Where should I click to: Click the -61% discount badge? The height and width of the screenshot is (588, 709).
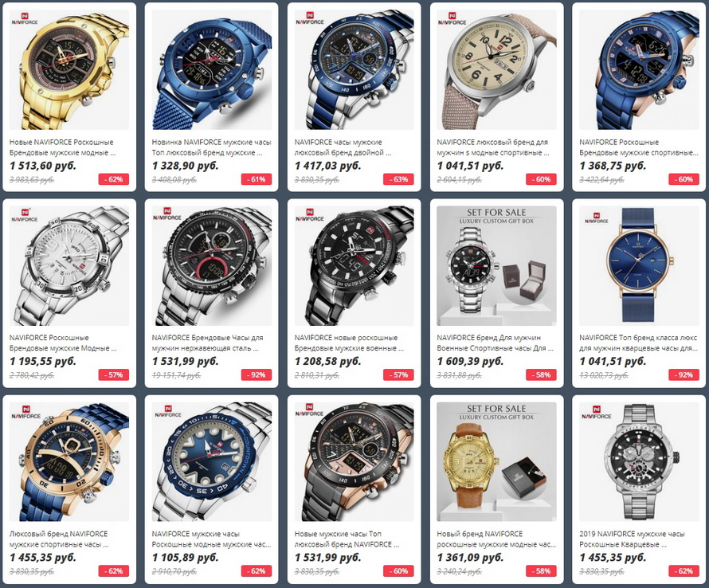tap(256, 179)
